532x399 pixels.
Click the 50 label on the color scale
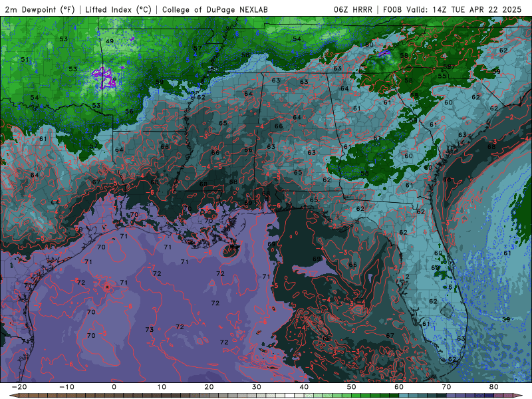[352, 387]
